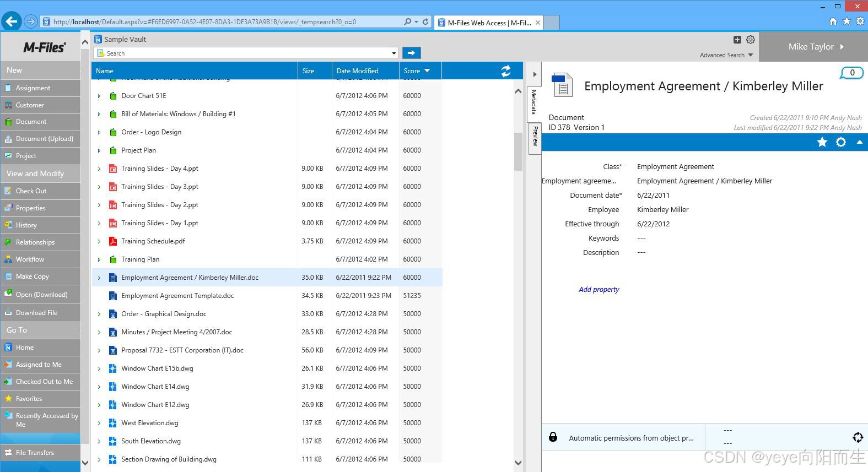The width and height of the screenshot is (868, 472).
Task: Open the gear settings in metadata blue bar
Action: 840,142
